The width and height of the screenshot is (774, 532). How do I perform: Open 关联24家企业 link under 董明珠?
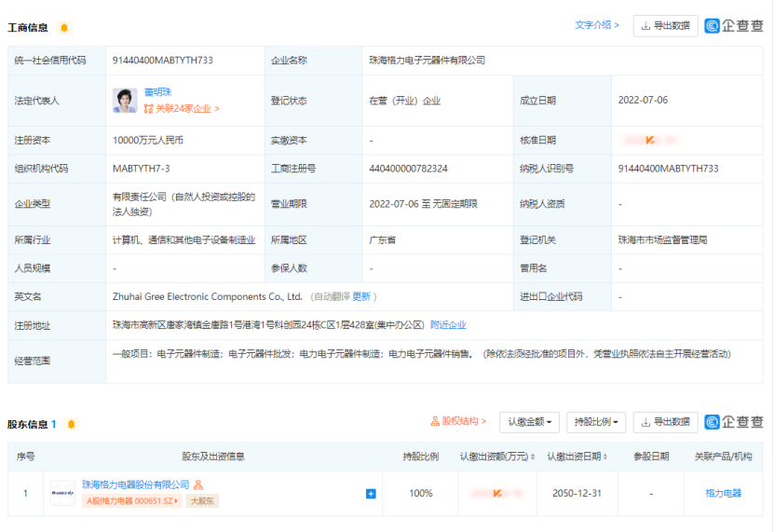tap(182, 109)
